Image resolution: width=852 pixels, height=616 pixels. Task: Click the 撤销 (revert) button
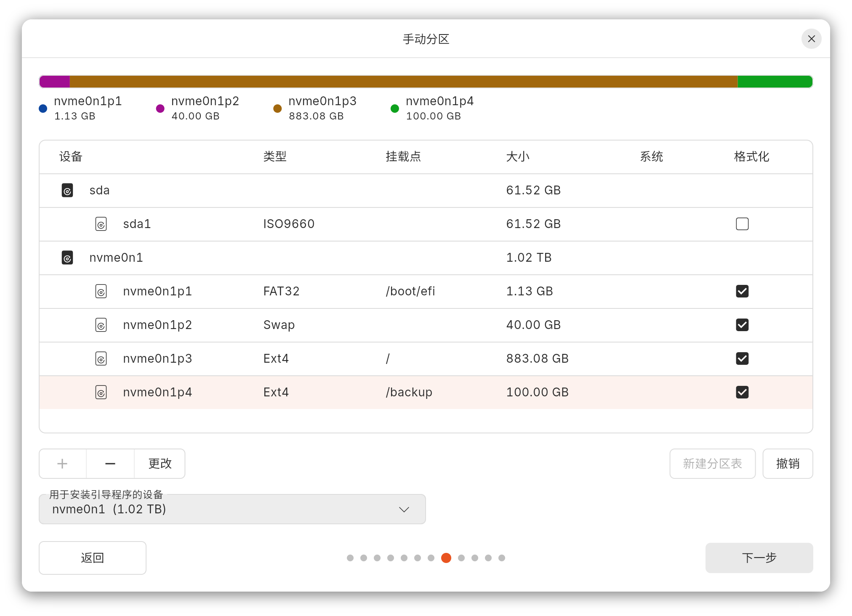(x=788, y=464)
